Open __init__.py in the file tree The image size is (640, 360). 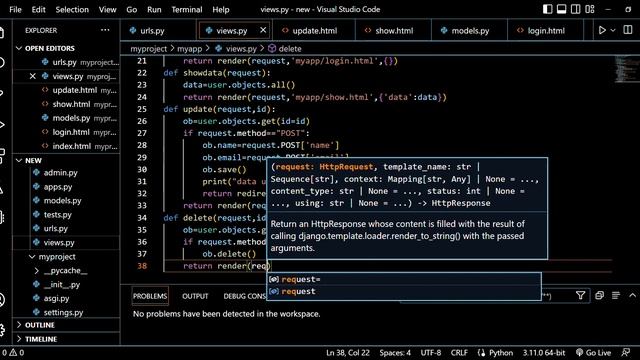[x=62, y=284]
